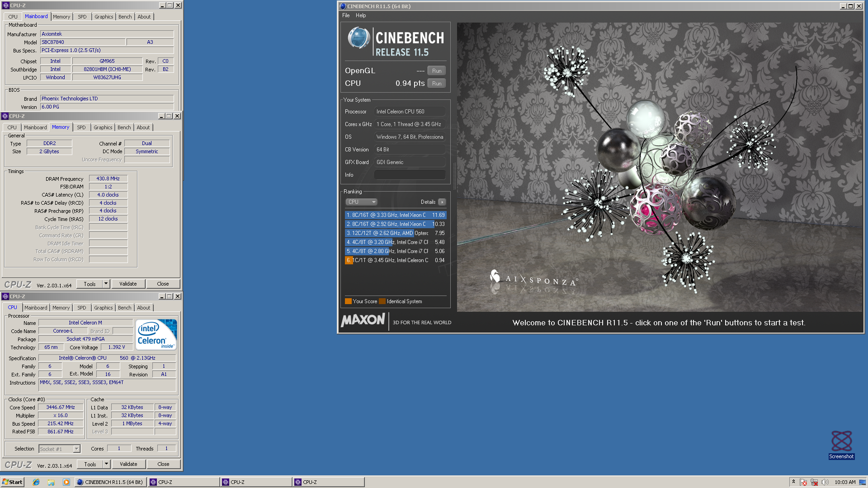The width and height of the screenshot is (868, 488).
Task: Select ranking entry 4C/8T @ 2.80 GHz
Action: coord(396,251)
